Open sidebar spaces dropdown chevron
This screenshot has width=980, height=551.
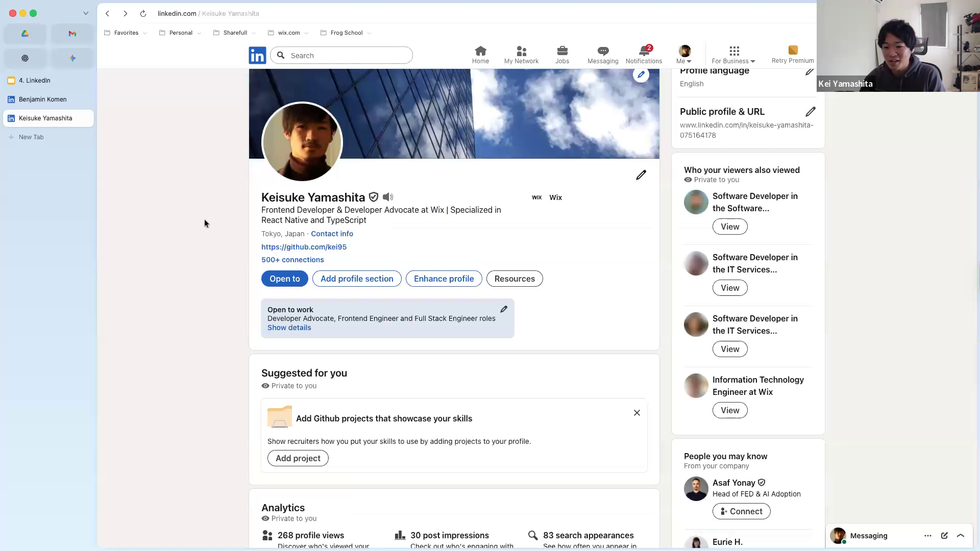[x=86, y=13]
